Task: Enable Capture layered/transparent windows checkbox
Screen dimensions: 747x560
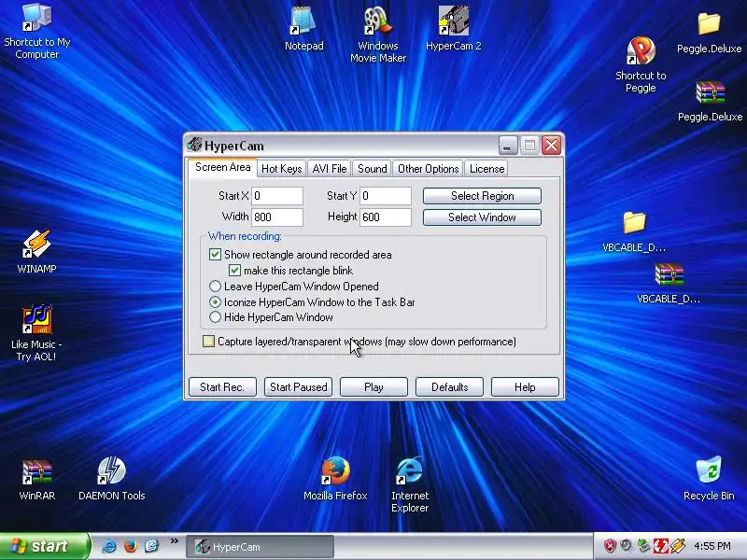Action: (208, 342)
